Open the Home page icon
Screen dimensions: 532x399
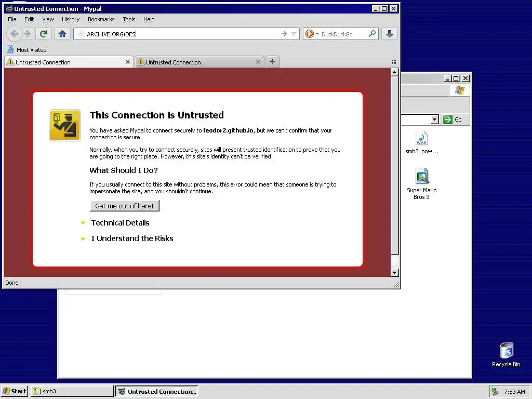click(62, 34)
